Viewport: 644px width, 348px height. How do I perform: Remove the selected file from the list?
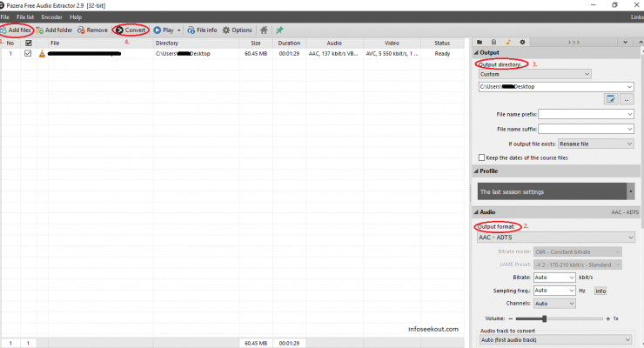pos(92,30)
